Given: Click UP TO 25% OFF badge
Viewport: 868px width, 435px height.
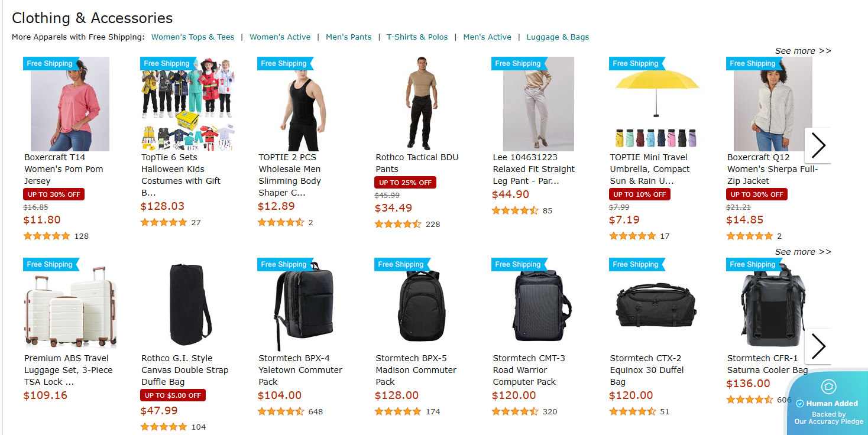Looking at the screenshot, I should [x=405, y=183].
